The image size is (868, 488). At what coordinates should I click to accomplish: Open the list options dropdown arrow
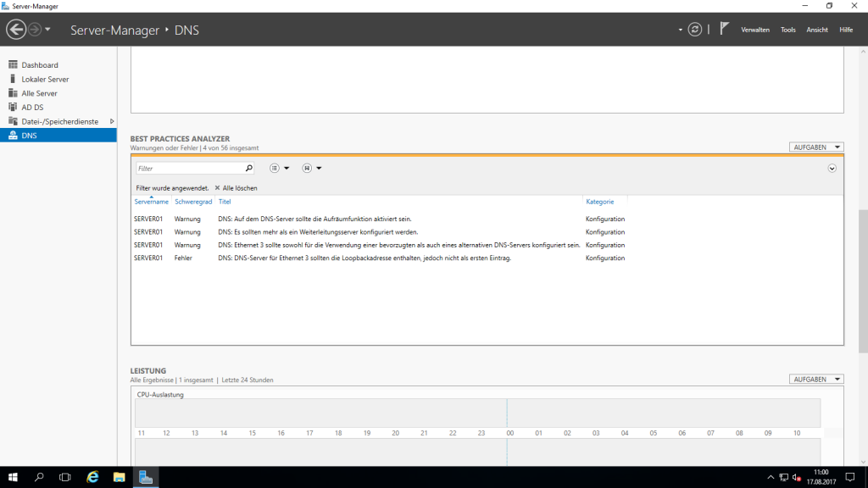pyautogui.click(x=287, y=169)
